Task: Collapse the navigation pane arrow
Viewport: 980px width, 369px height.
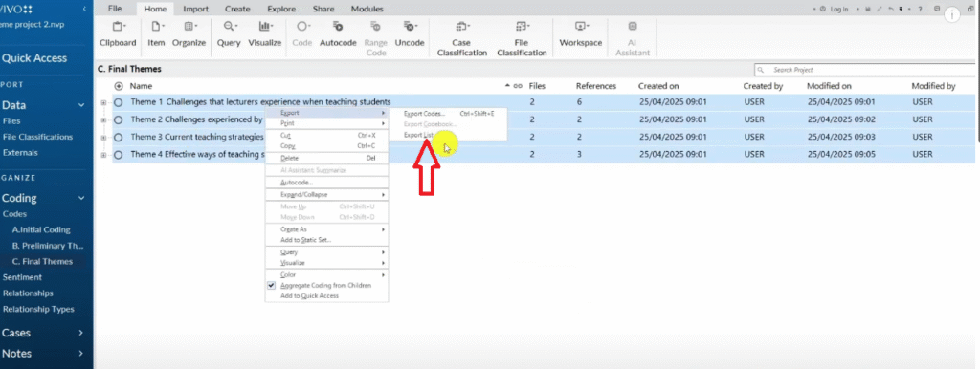Action: [x=84, y=9]
